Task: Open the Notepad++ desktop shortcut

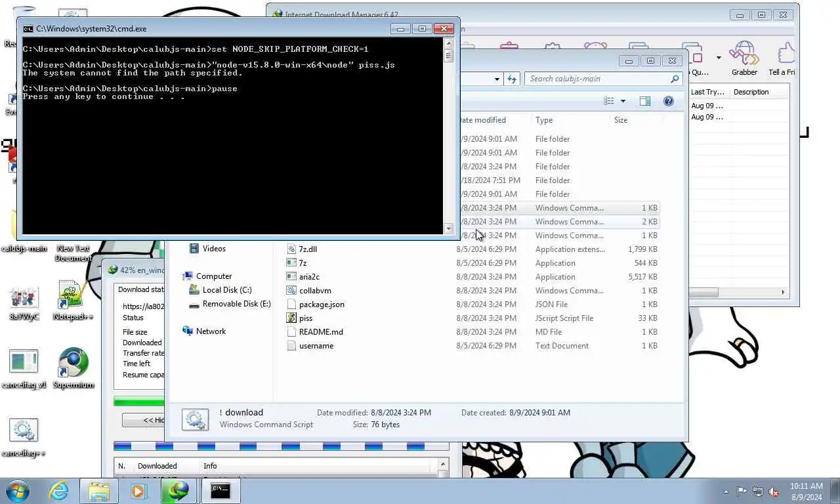Action: coord(73,301)
